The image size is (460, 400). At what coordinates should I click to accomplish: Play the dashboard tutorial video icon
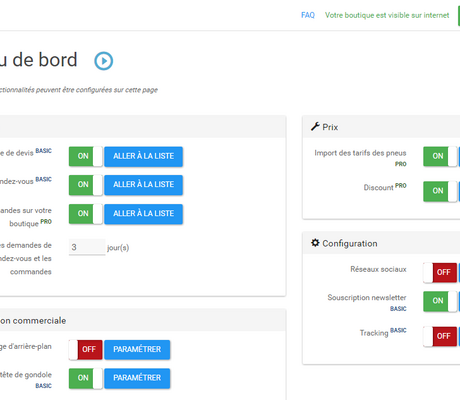[x=104, y=61]
